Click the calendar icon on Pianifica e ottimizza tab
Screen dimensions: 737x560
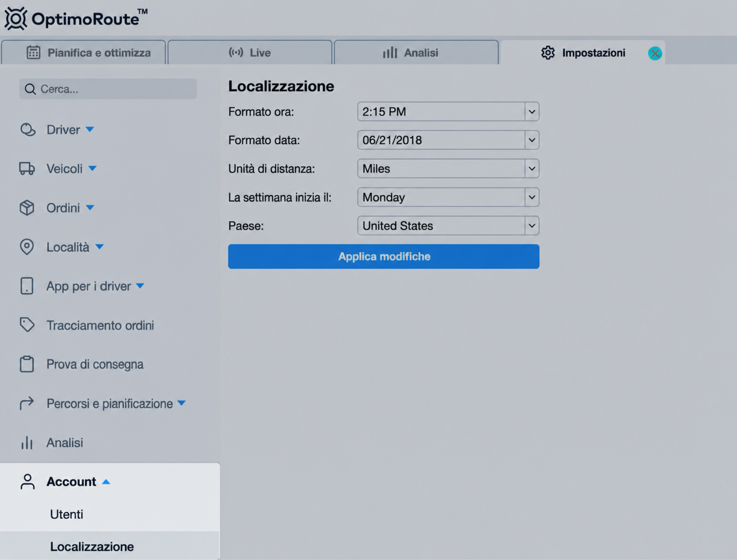click(x=33, y=52)
